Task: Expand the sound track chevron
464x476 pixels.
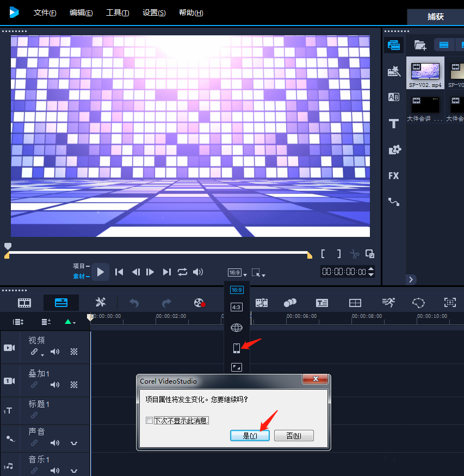Action: (74, 443)
